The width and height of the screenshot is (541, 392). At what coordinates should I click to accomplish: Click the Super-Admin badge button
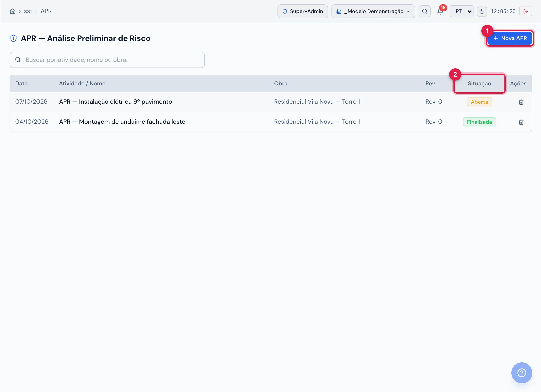303,11
